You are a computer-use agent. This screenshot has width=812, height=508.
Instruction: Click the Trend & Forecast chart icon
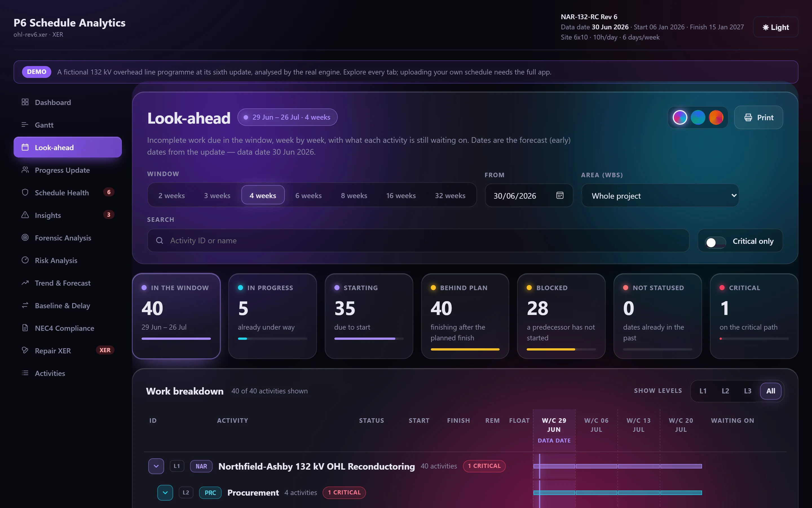(25, 282)
